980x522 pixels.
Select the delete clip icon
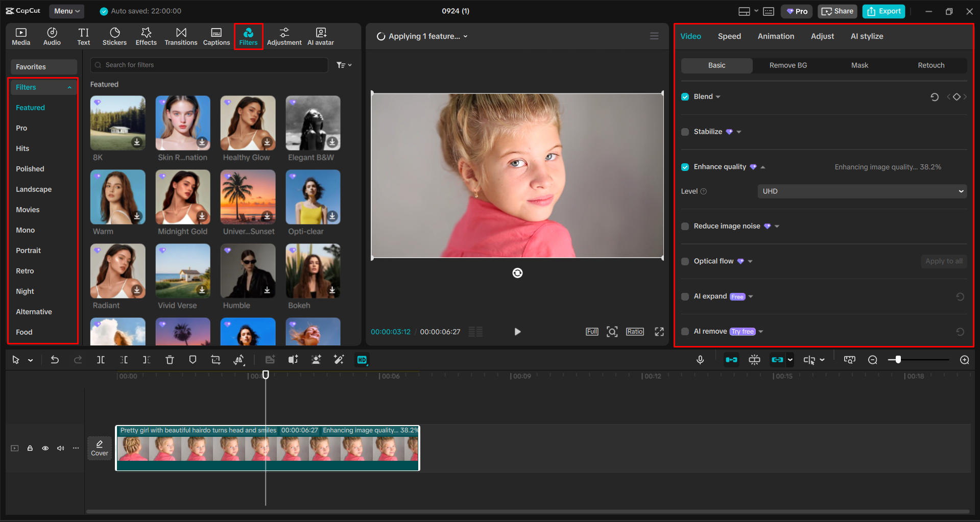point(170,360)
